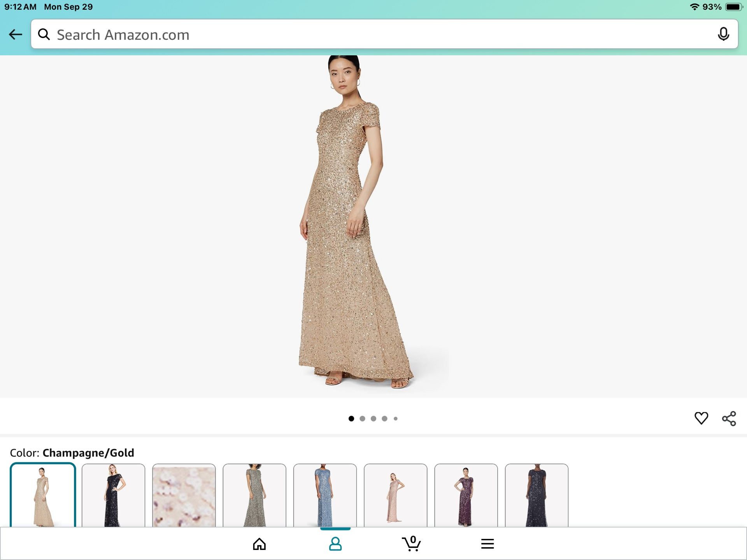Image resolution: width=747 pixels, height=560 pixels.
Task: Select the Champagne/Gold color swatch
Action: 43,495
